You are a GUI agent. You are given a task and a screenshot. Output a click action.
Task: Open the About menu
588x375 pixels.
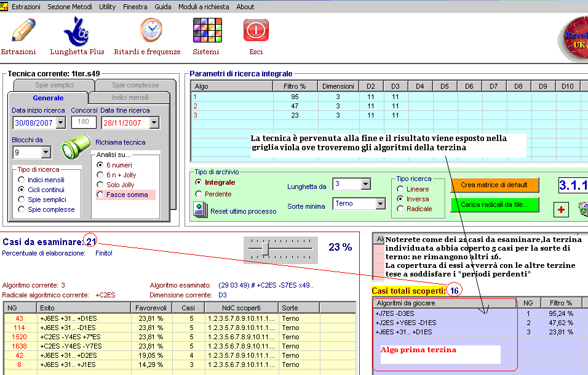pos(245,7)
